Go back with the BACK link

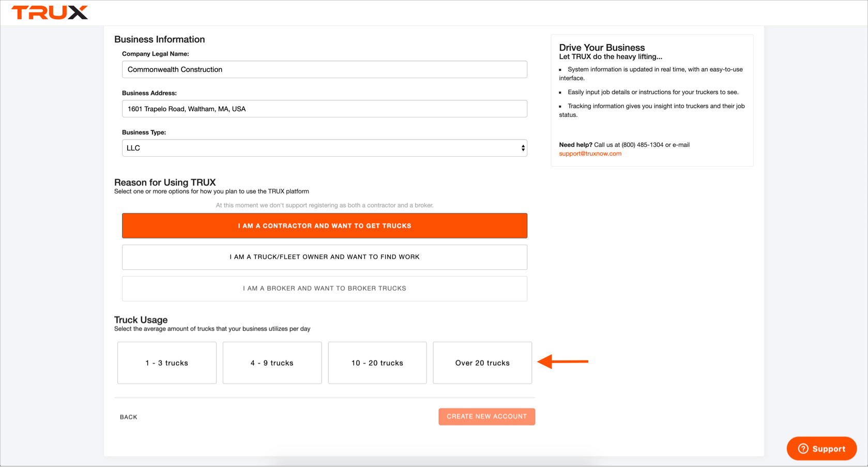(129, 417)
